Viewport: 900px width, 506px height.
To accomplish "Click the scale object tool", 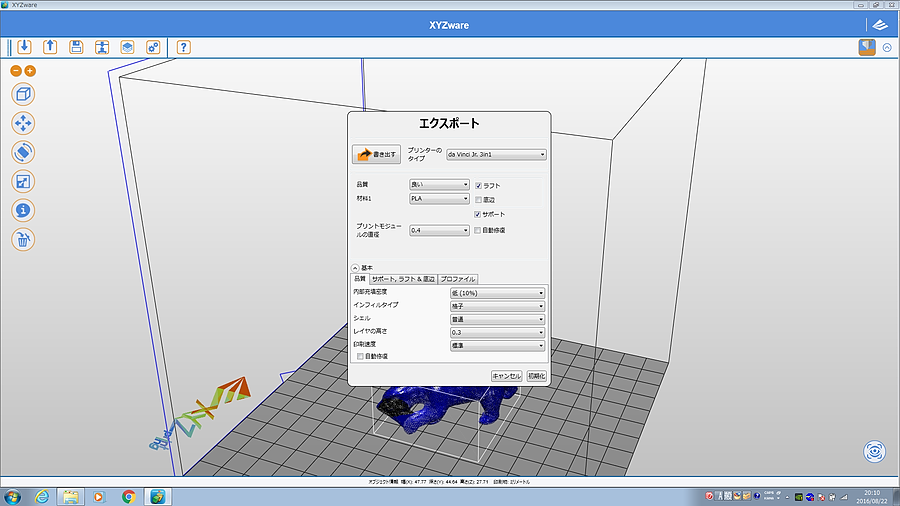I will coord(24,181).
